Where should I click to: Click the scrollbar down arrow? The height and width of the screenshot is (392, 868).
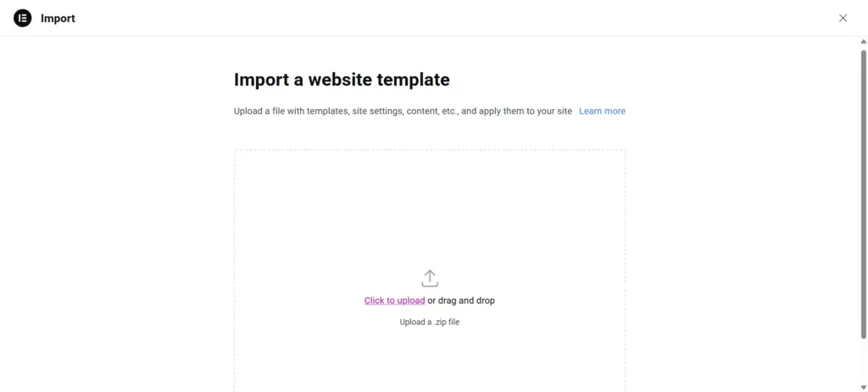[863, 386]
